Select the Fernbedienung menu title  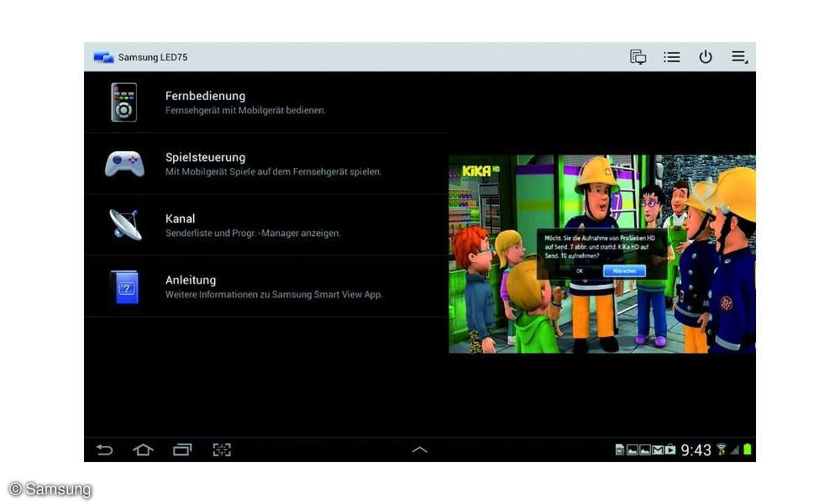[x=205, y=96]
